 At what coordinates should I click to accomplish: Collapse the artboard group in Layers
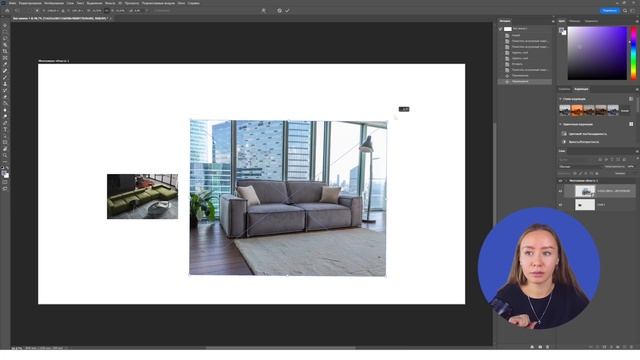pos(566,180)
